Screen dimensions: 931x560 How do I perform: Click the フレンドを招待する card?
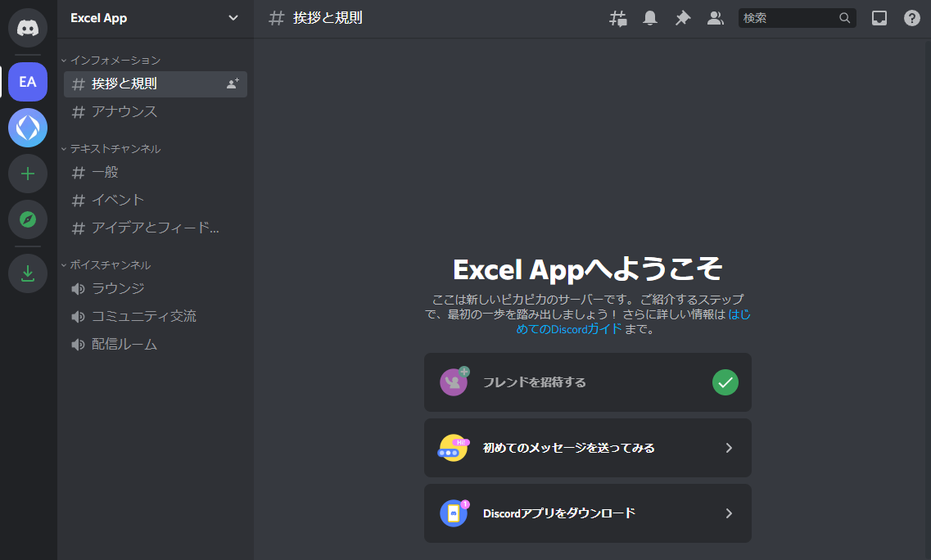point(588,382)
